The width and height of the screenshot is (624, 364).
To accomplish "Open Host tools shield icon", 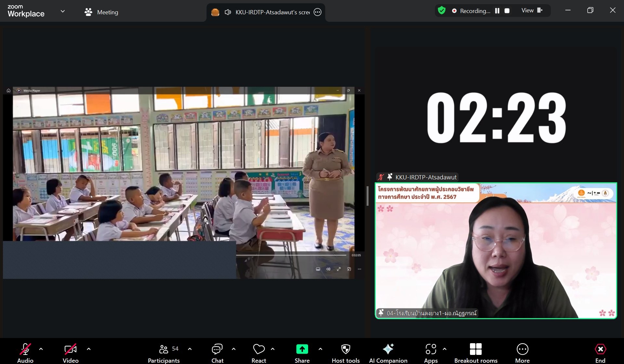I will [x=345, y=352].
